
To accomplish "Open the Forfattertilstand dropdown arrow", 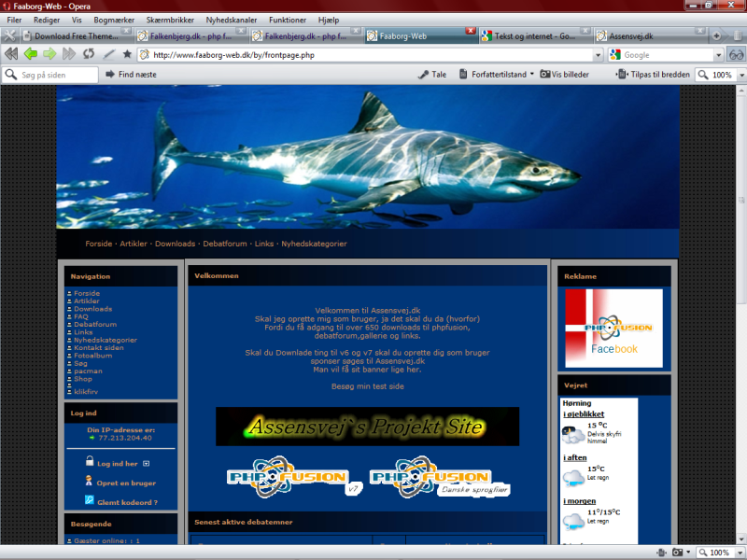I will (x=531, y=74).
